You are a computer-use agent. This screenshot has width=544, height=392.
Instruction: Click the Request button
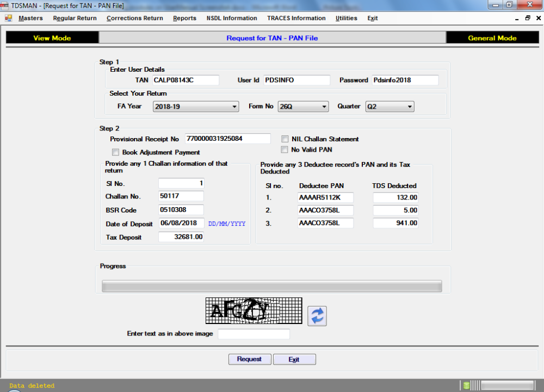coord(250,359)
